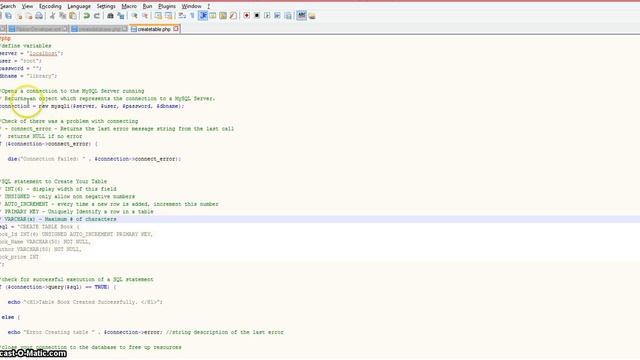This screenshot has height=360, width=640.
Task: Click the Zoom In toolbar icon
Action: click(x=134, y=16)
